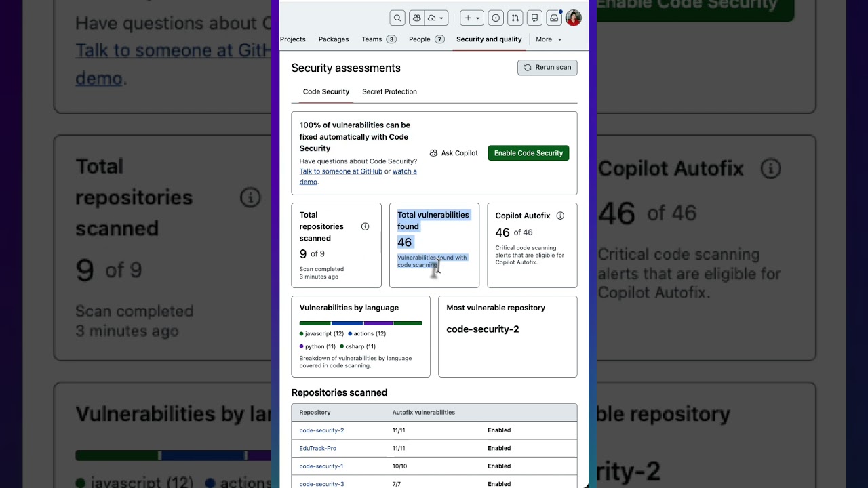Click code-security-2 most vulnerable repository name
The height and width of the screenshot is (488, 868).
(483, 329)
